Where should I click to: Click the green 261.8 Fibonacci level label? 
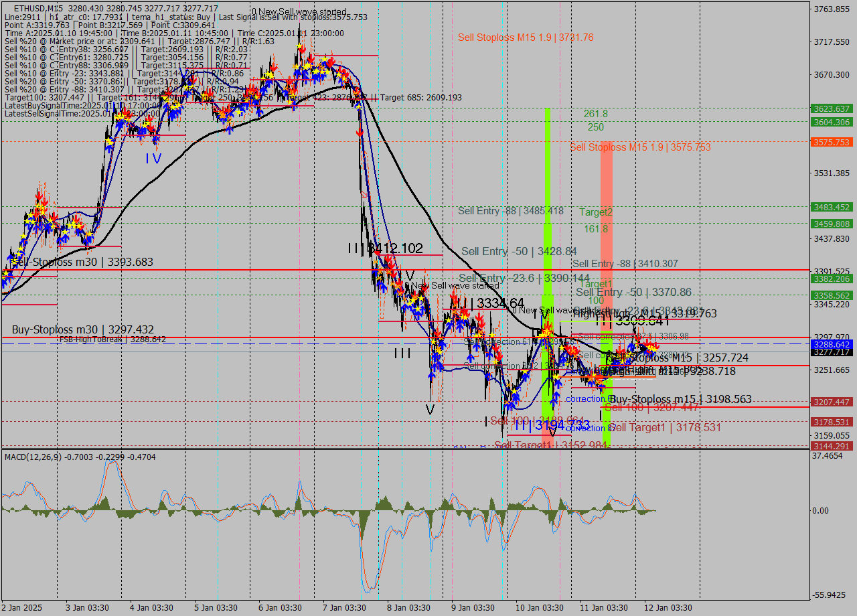coord(596,114)
